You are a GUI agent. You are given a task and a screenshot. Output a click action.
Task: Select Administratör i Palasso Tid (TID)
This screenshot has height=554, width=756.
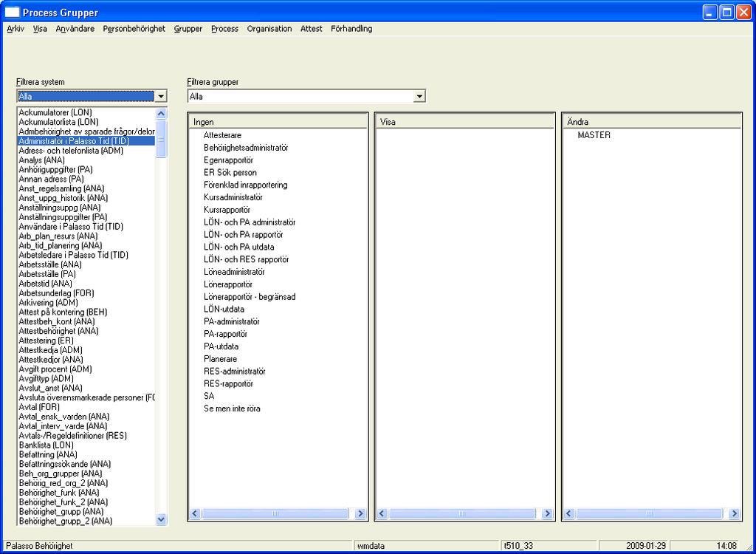[86, 141]
